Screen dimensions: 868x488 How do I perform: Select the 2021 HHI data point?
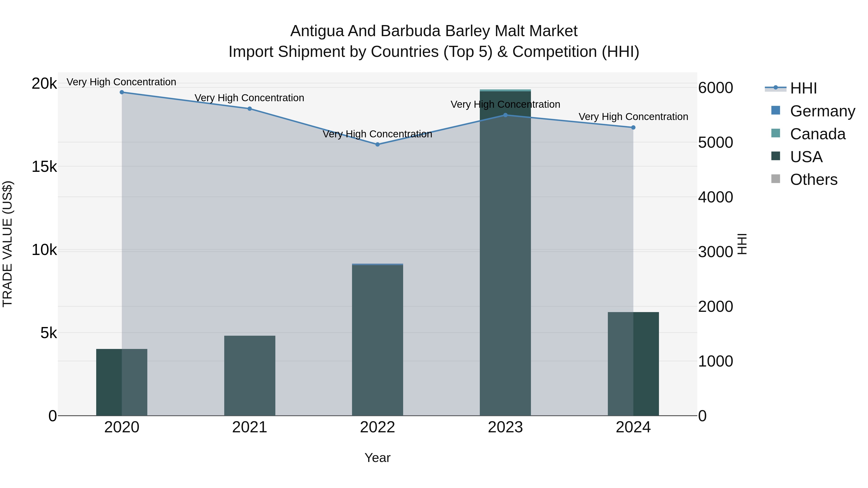250,109
